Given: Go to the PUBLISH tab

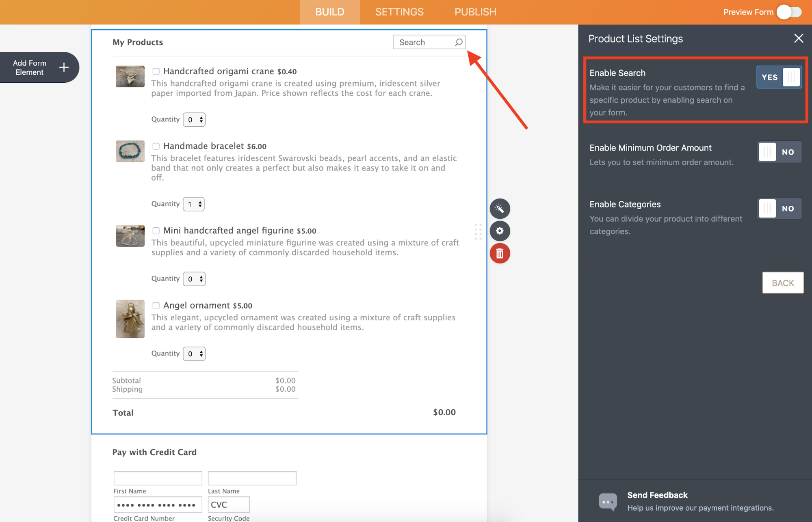Looking at the screenshot, I should (475, 12).
